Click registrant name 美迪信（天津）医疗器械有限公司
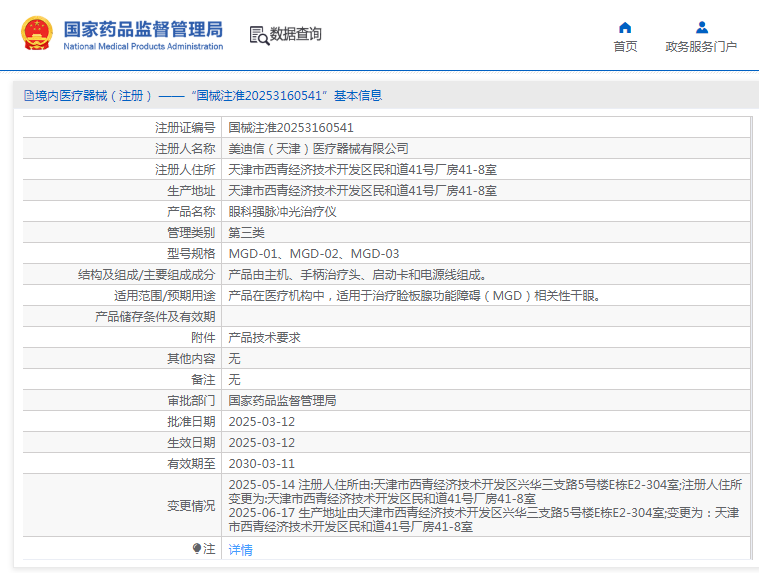The width and height of the screenshot is (759, 573). 319,149
